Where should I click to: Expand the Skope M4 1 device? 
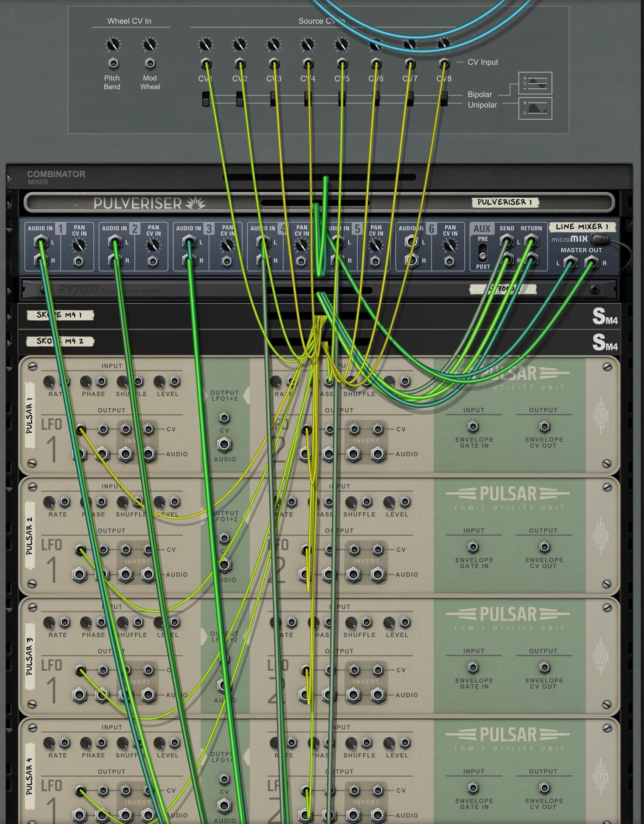(x=9, y=316)
